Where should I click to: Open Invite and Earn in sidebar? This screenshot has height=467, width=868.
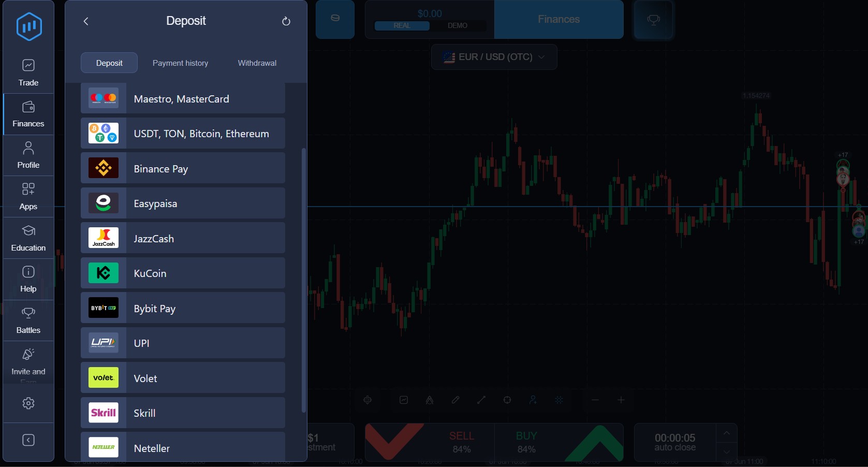coord(28,362)
